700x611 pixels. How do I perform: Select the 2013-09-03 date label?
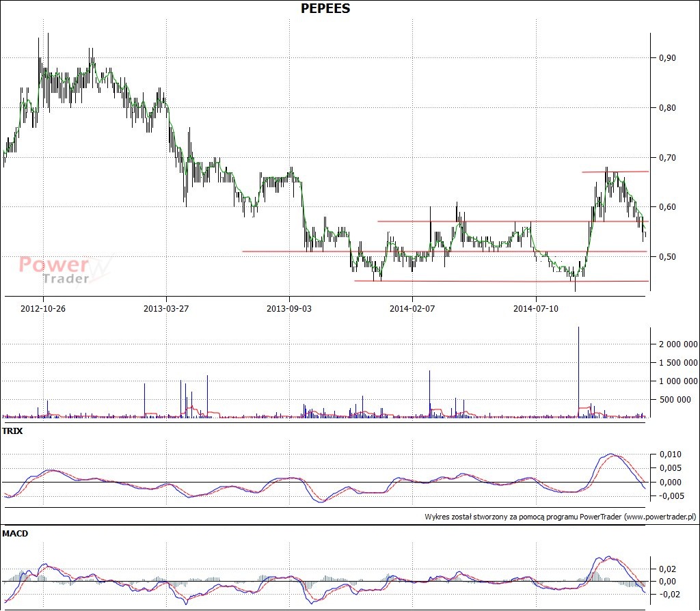(289, 308)
